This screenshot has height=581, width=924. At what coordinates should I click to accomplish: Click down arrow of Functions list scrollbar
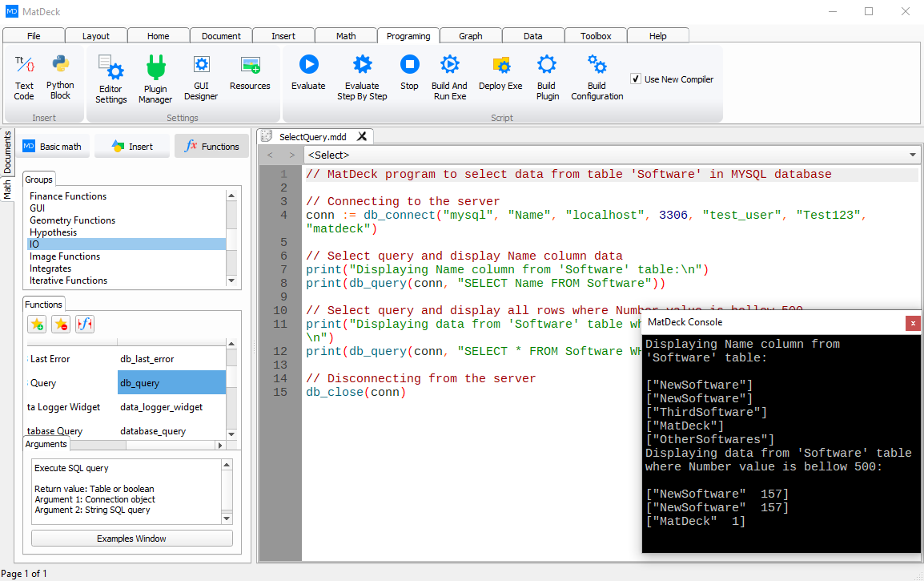(231, 434)
